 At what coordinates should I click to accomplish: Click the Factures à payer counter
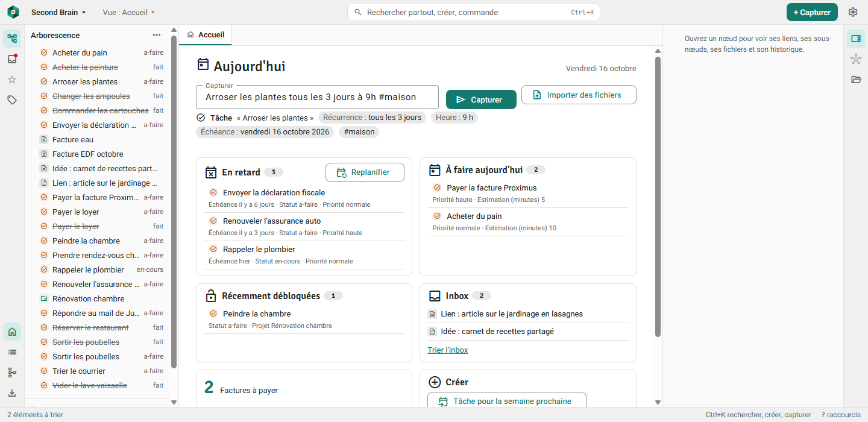click(x=241, y=388)
